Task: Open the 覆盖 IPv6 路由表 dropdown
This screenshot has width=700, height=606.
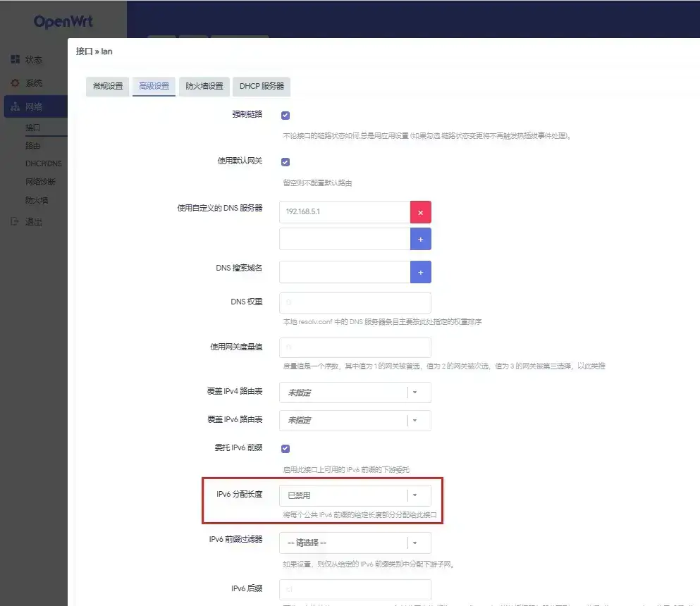Action: (x=355, y=420)
